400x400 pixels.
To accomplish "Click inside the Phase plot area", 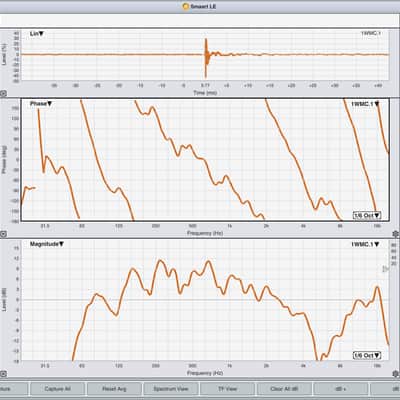I will coord(205,159).
